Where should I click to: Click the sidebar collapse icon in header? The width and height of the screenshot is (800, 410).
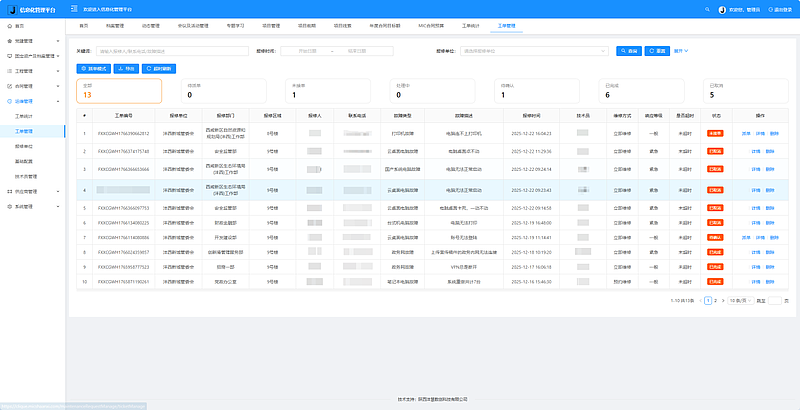point(75,9)
